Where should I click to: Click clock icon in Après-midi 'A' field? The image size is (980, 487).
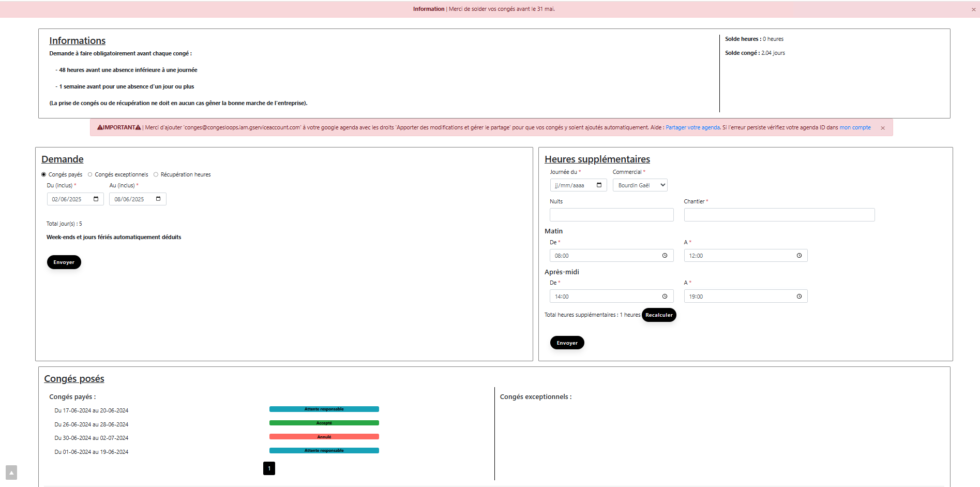click(799, 297)
